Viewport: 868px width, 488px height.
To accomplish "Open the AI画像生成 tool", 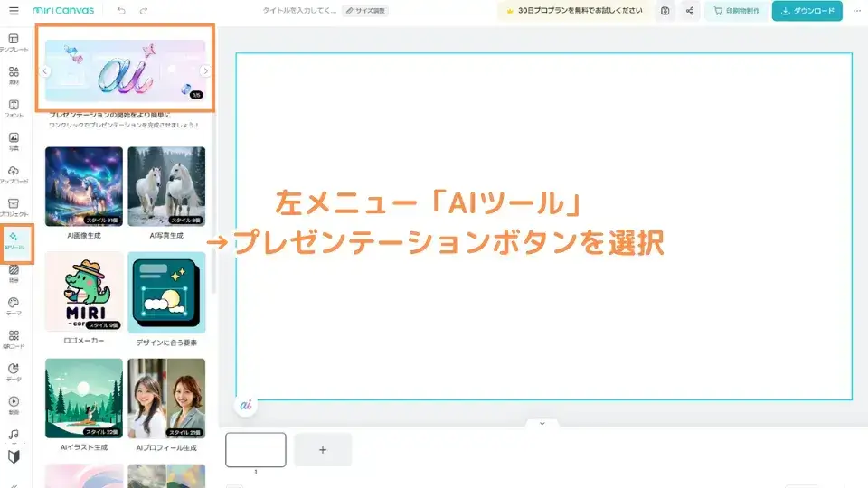I will pyautogui.click(x=84, y=186).
